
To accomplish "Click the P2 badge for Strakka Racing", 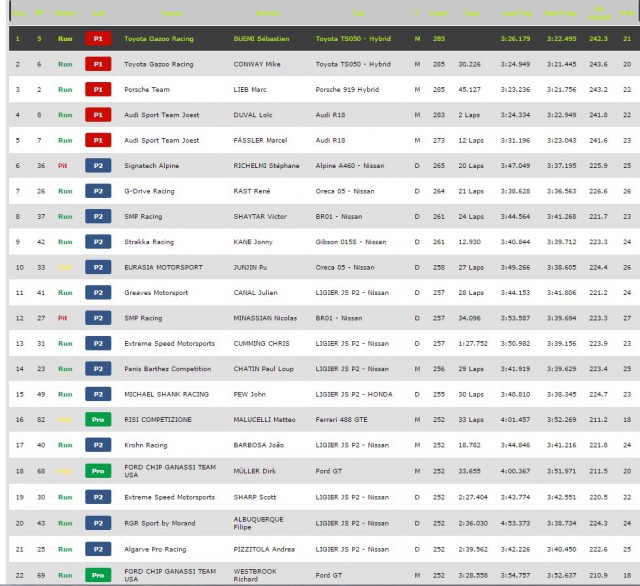I will click(98, 242).
